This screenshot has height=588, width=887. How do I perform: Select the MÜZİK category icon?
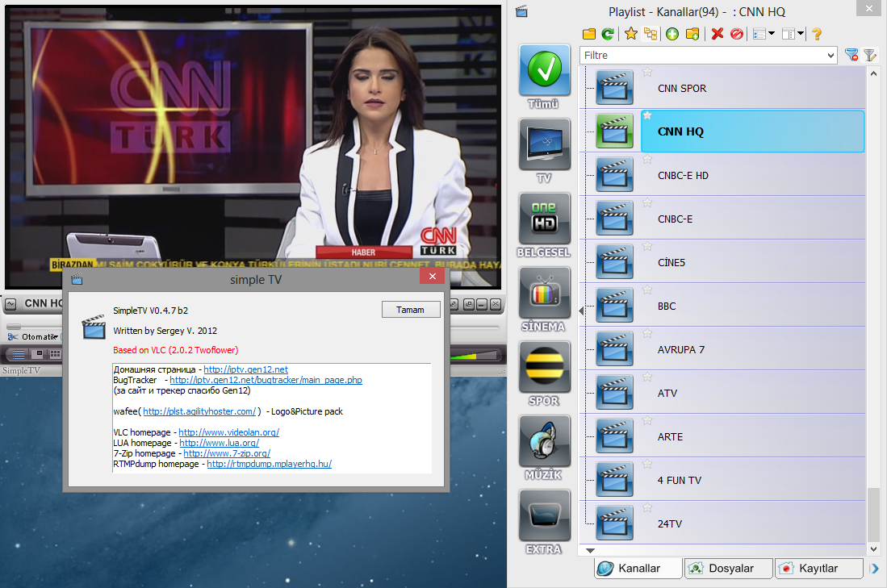click(544, 440)
